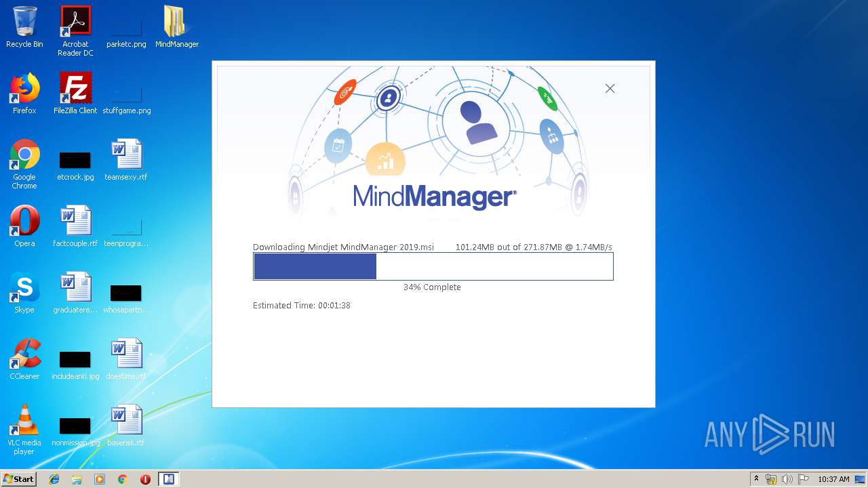Open the Start menu
The height and width of the screenshot is (488, 868).
coord(18,479)
